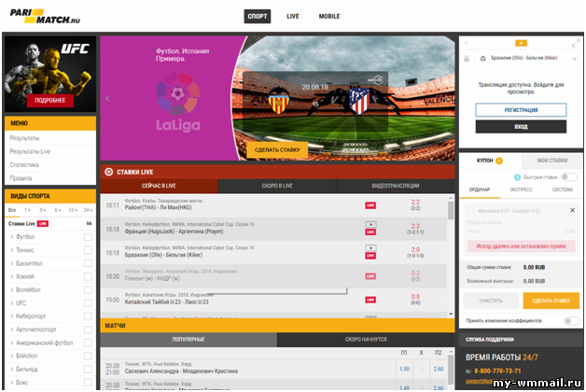Click the red LIVE badge beside Ставки Live
586x392 pixels.
tap(43, 223)
